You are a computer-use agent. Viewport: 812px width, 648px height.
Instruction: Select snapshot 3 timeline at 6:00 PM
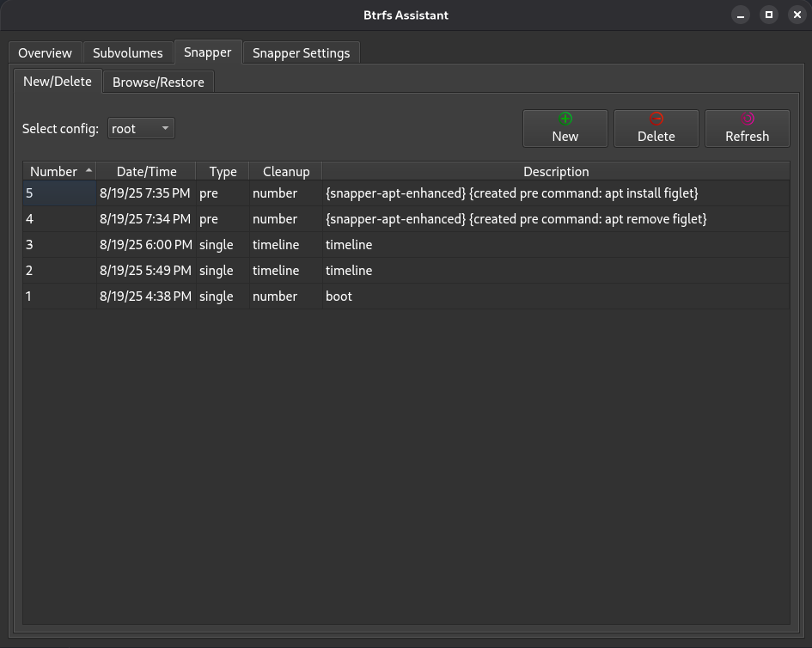click(x=349, y=245)
